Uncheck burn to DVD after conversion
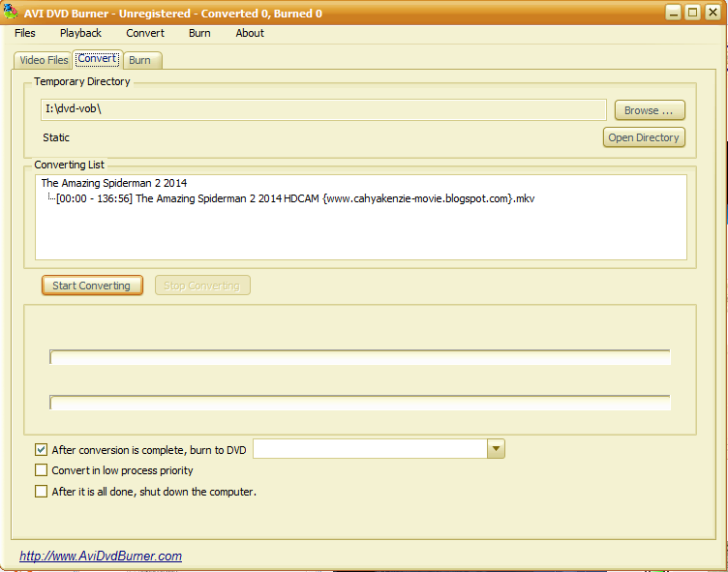Viewport: 728px width, 572px height. pos(41,449)
